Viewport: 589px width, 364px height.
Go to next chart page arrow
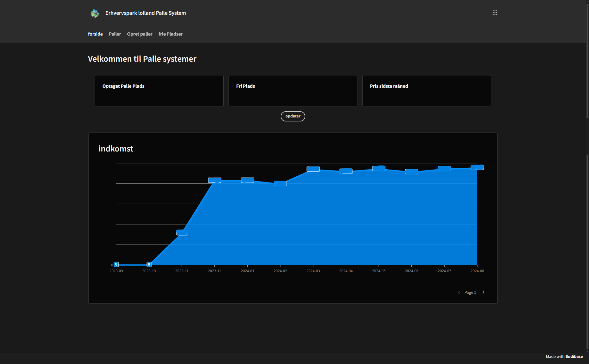click(x=483, y=292)
